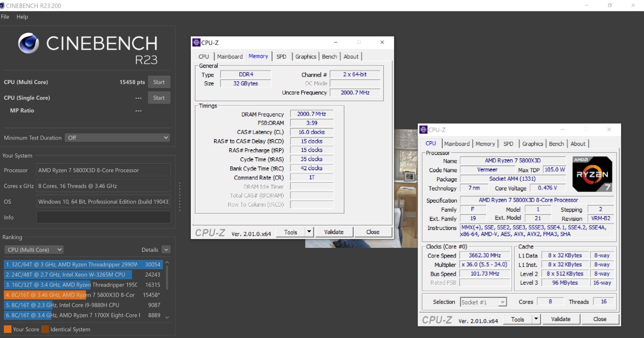The image size is (644, 338).
Task: Open Mainboard tab in processor CPU-Z window
Action: [x=457, y=144]
